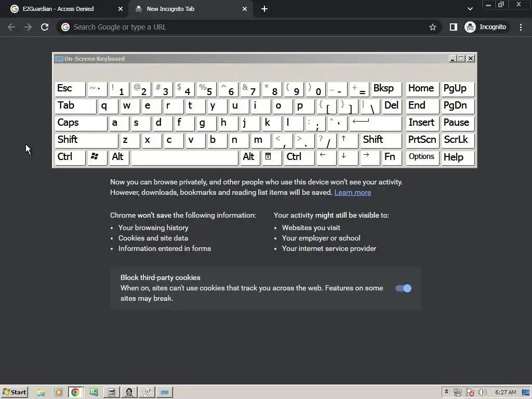Open the side panel icon
The image size is (532, 399).
point(453,27)
